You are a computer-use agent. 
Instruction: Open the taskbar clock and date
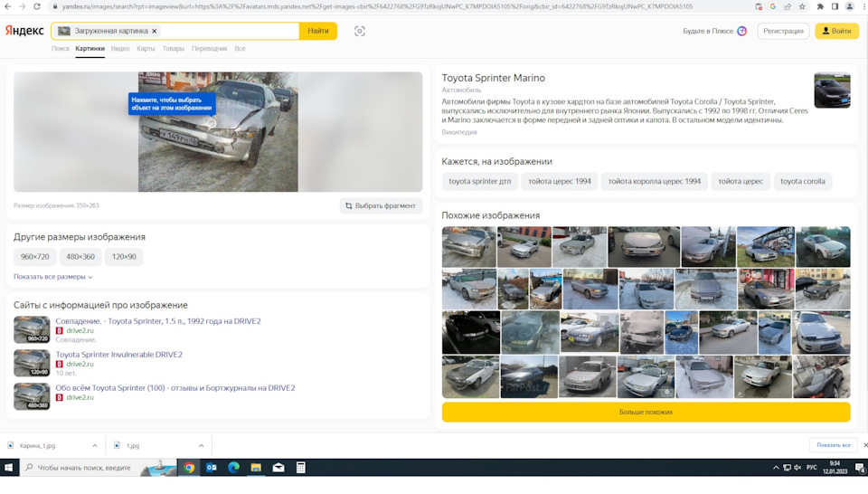[x=835, y=468]
